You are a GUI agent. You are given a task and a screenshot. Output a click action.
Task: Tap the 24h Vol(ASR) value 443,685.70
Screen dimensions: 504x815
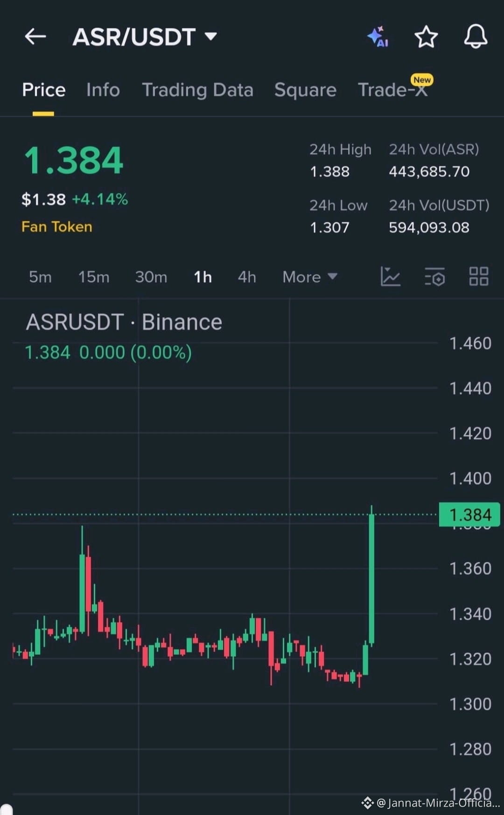tap(429, 171)
